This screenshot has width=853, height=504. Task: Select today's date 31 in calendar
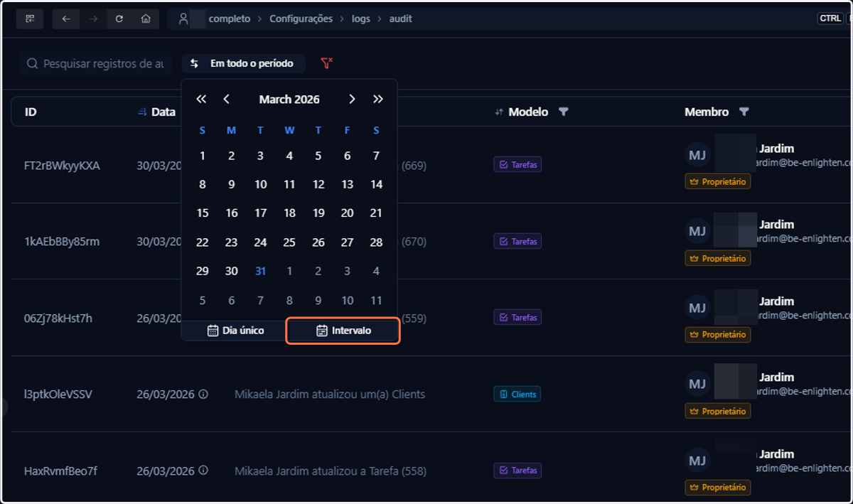click(x=261, y=271)
